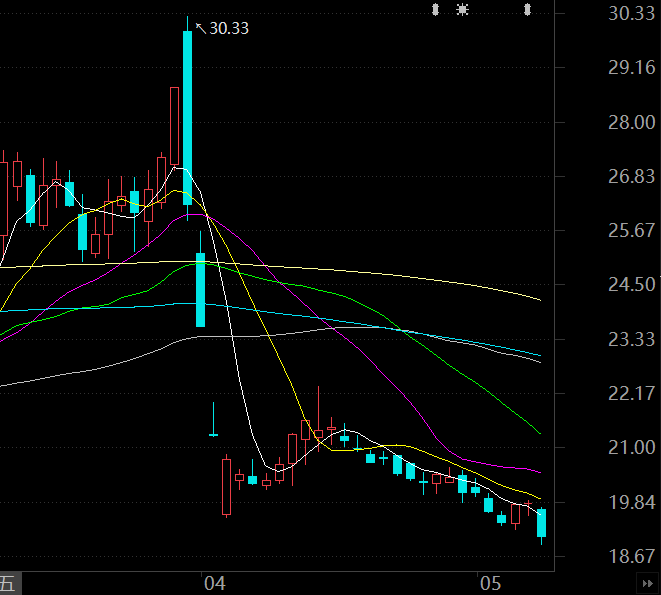
Task: Click the 05 month label on time axis
Action: (x=490, y=584)
